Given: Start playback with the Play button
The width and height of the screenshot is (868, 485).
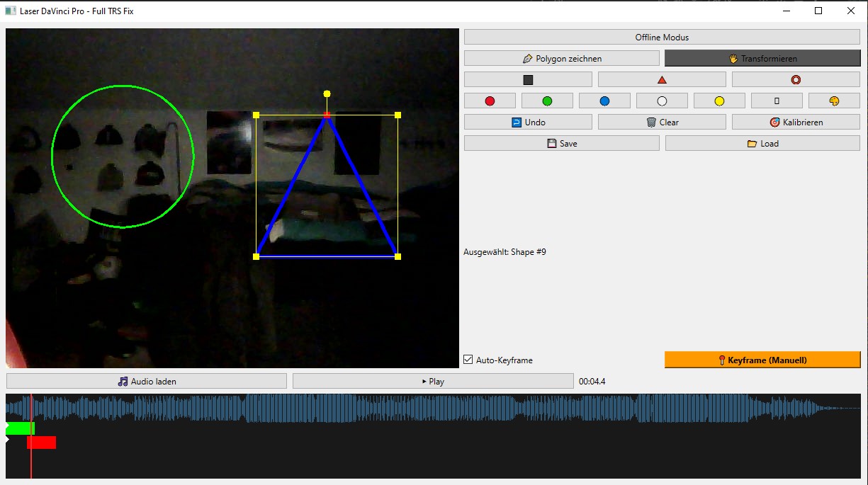Looking at the screenshot, I should click(433, 381).
